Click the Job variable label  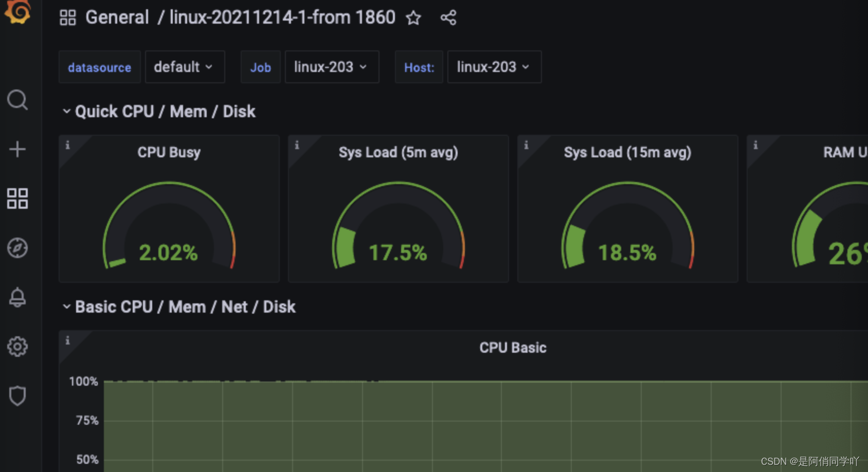(x=260, y=67)
